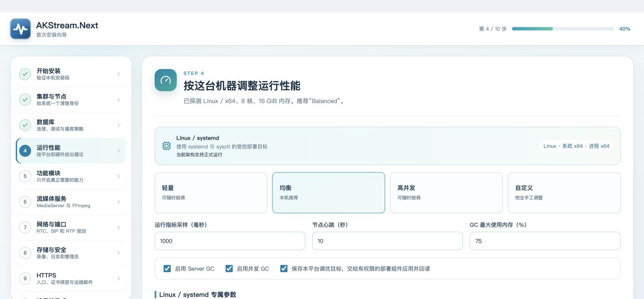Click chevron arrow on HTTPS step
Screen dimensions: 644x299
click(x=118, y=279)
